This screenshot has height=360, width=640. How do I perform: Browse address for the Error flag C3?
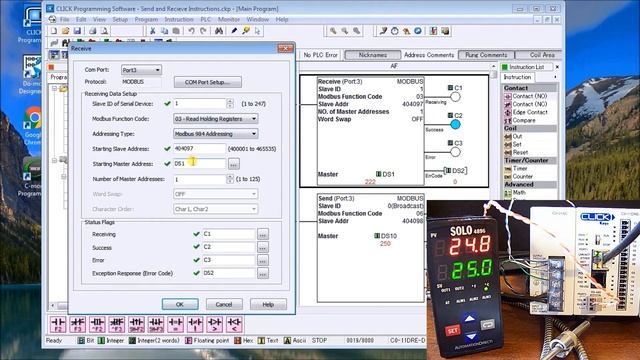(262, 260)
